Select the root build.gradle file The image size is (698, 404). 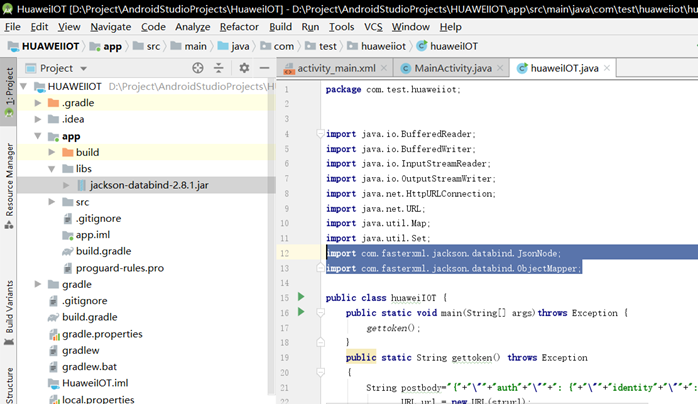89,317
